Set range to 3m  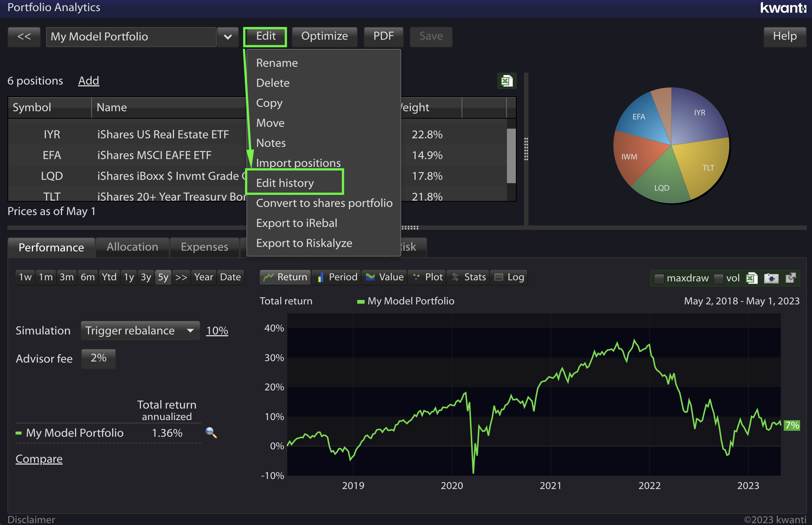(67, 277)
